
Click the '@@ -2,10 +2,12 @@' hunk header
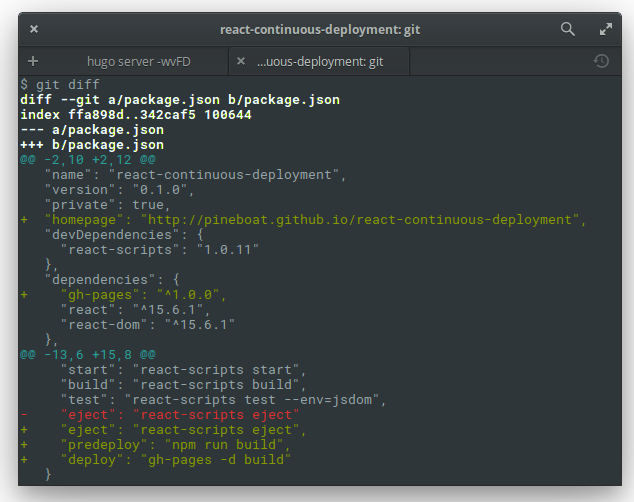88,159
